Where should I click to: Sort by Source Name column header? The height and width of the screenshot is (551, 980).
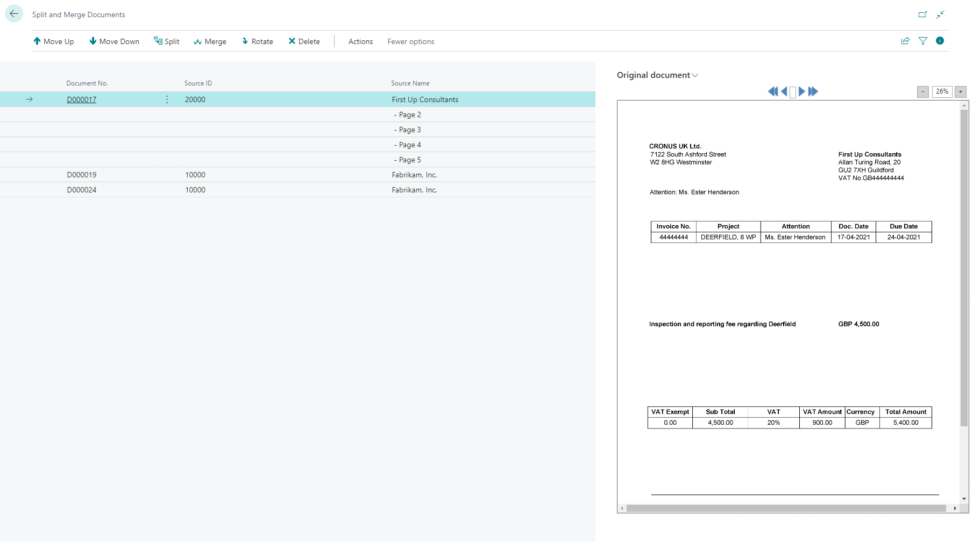[x=410, y=83]
